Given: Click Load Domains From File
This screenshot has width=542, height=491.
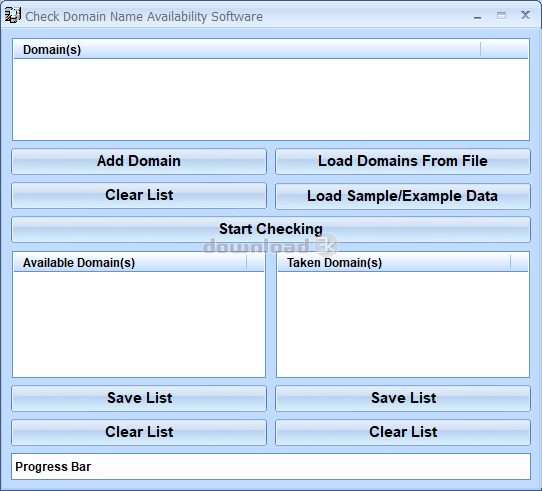Looking at the screenshot, I should point(403,161).
